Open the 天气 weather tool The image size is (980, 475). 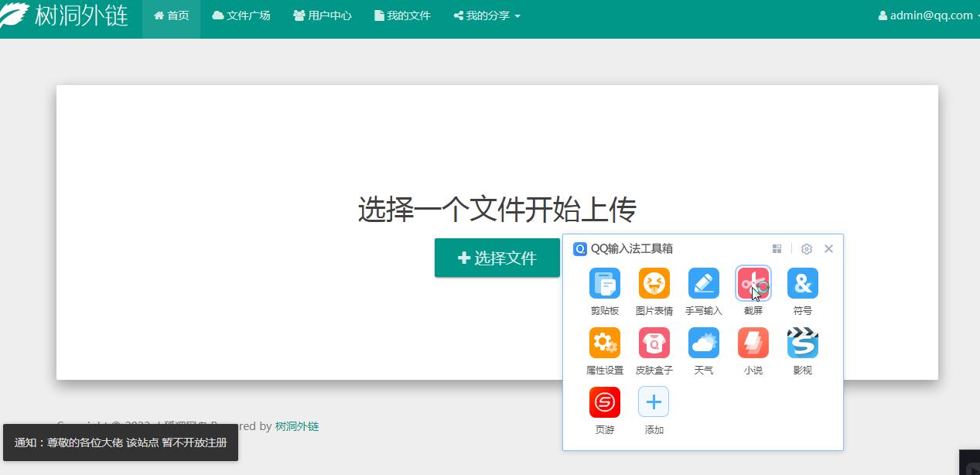(704, 343)
